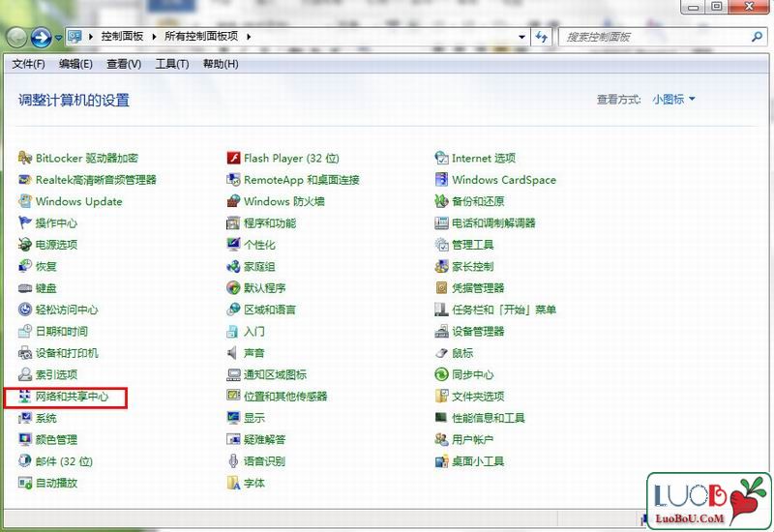
Task: Open the 桌面小工具 icon
Action: click(442, 461)
